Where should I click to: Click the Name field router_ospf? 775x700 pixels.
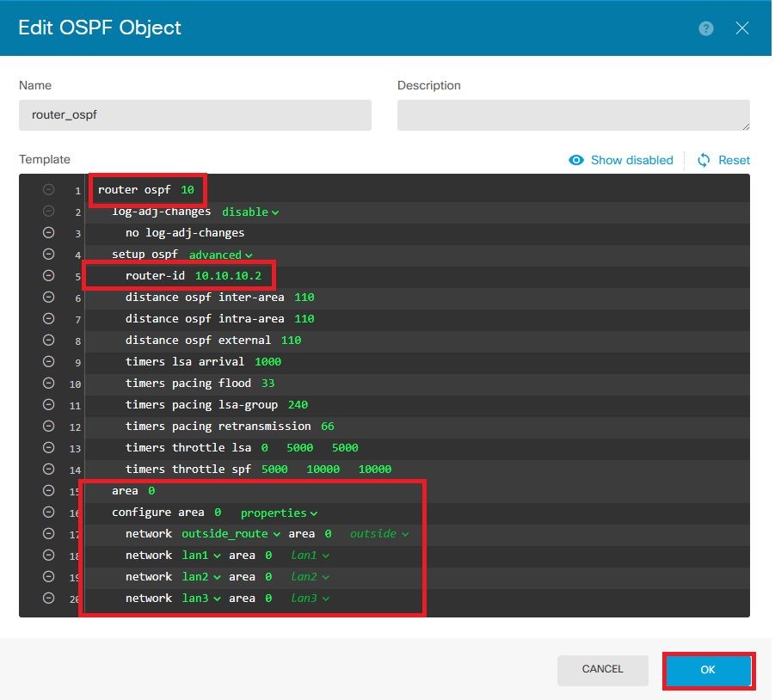click(x=194, y=115)
